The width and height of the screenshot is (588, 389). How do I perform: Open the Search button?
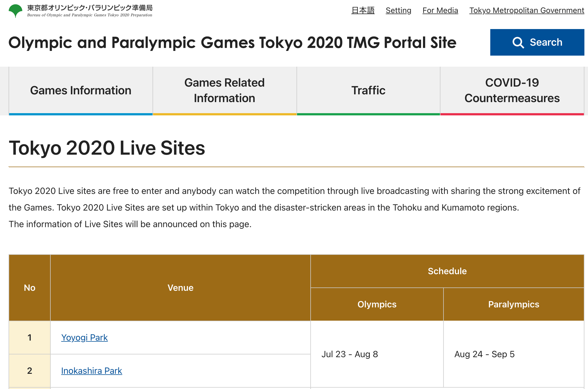pyautogui.click(x=537, y=42)
